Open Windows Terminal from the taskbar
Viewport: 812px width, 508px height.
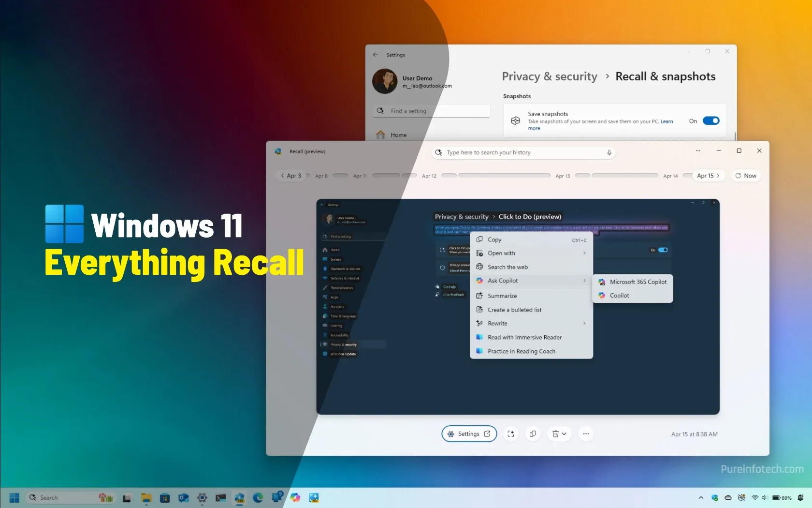[x=220, y=497]
